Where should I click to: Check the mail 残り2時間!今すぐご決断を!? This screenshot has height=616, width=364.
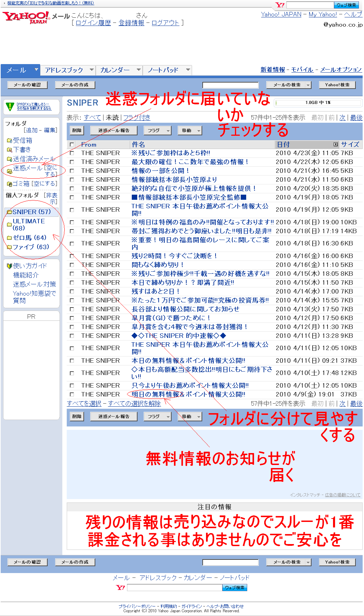pyautogui.click(x=72, y=256)
